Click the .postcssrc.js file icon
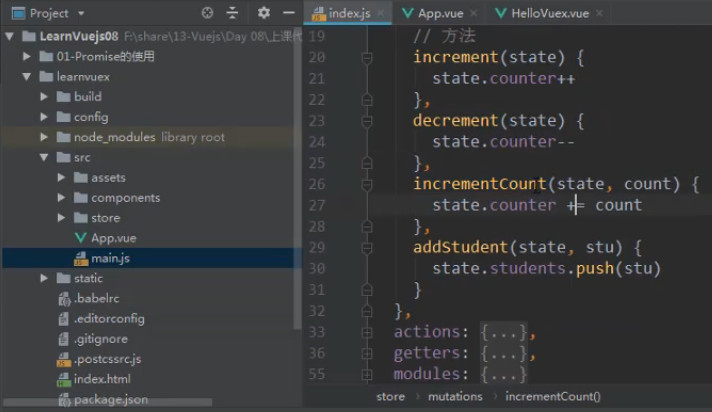This screenshot has width=712, height=412. (64, 359)
